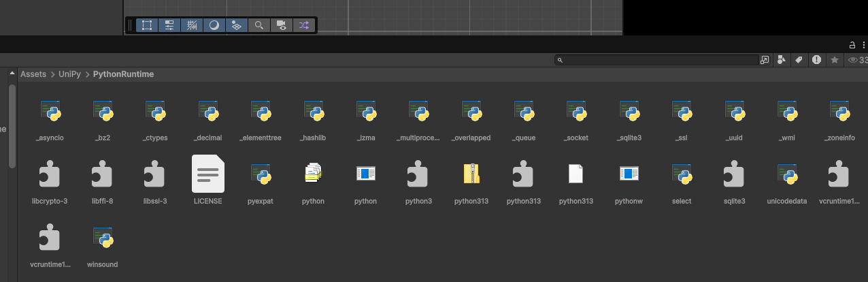Toggle the grid plane with dot button

click(236, 25)
